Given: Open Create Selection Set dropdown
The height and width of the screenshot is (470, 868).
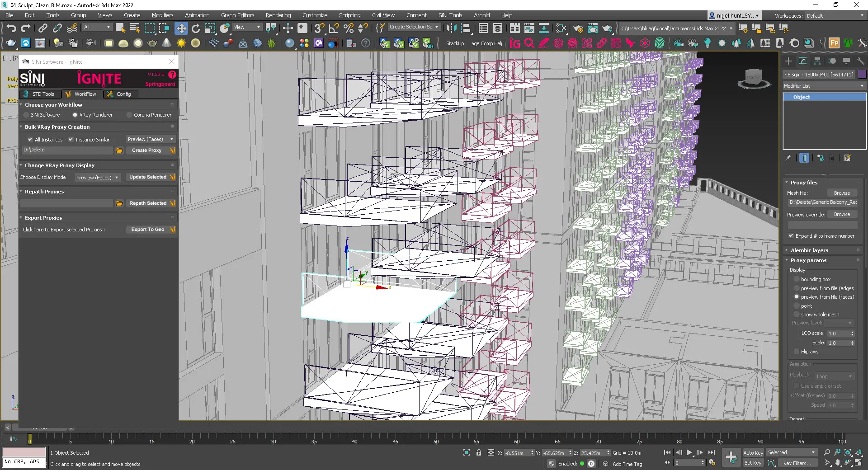Looking at the screenshot, I should click(414, 27).
